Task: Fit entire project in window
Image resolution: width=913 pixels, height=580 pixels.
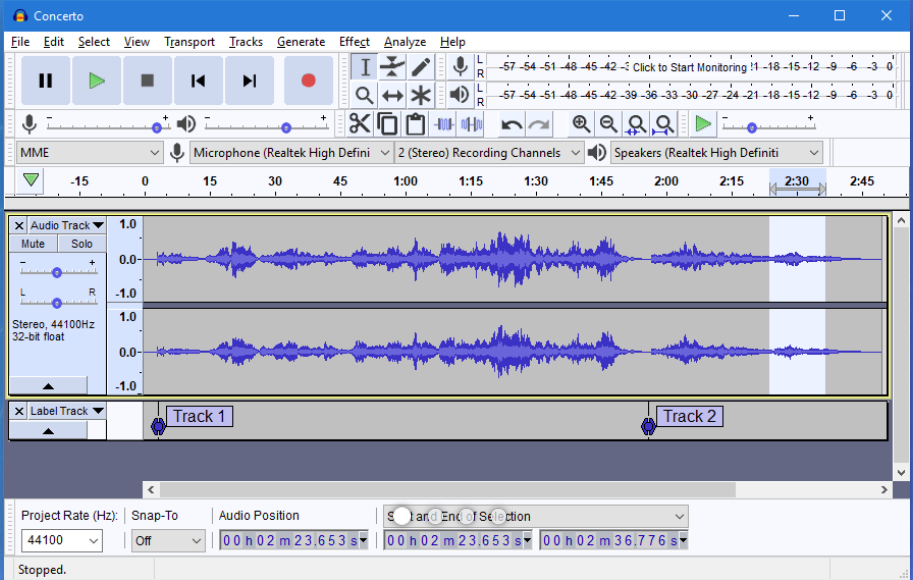Action: click(664, 124)
